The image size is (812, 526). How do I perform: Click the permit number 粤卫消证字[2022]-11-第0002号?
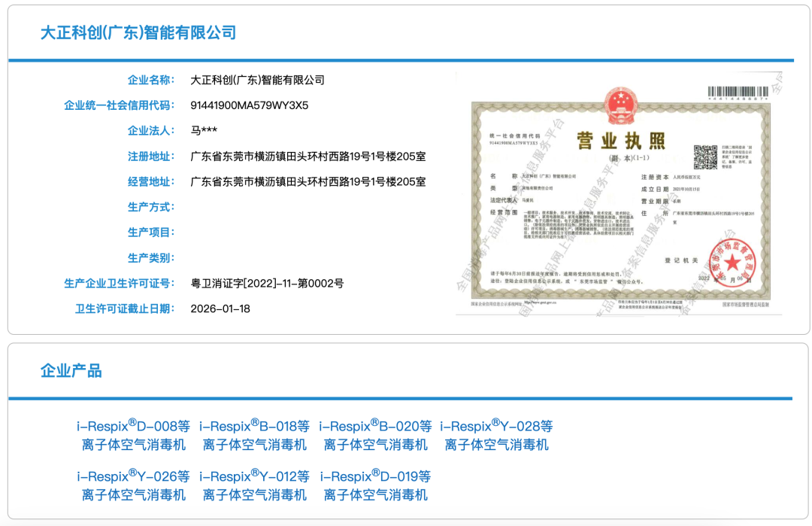coord(267,284)
